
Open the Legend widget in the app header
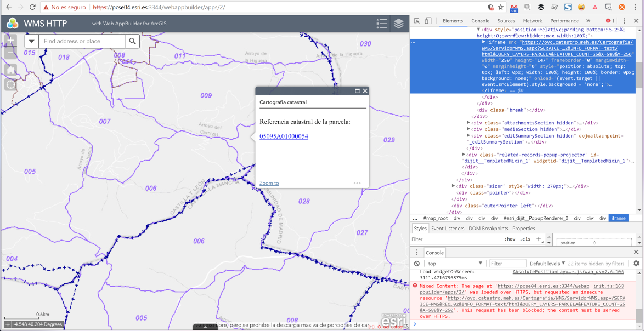382,24
